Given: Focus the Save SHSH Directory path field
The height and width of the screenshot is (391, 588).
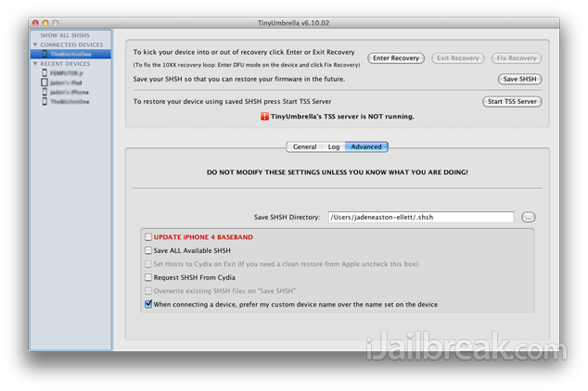Looking at the screenshot, I should tap(421, 217).
